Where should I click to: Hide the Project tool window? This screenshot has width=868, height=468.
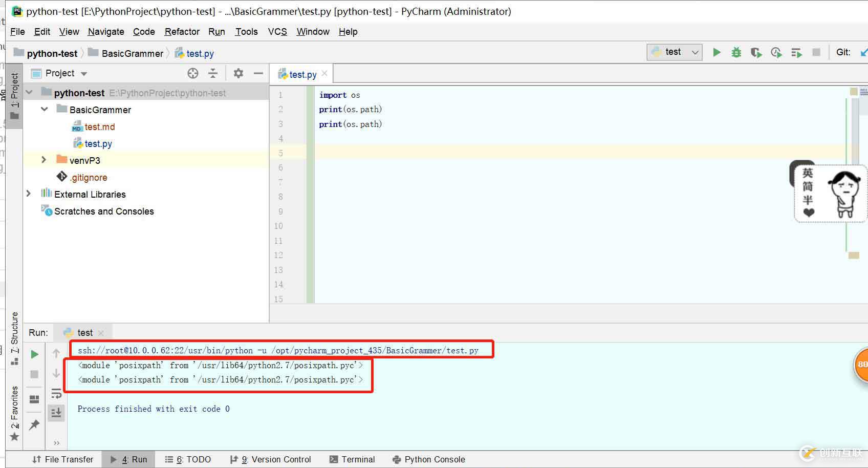(x=258, y=73)
